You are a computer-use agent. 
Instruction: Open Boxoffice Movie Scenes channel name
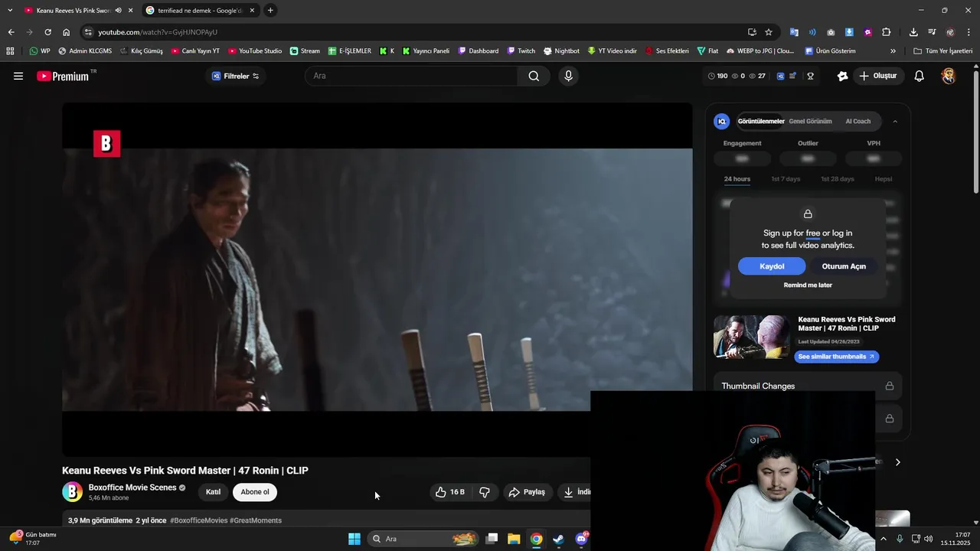132,487
